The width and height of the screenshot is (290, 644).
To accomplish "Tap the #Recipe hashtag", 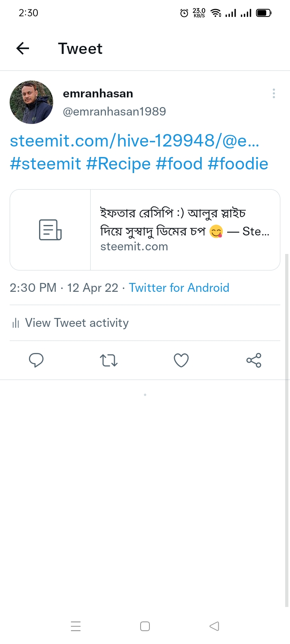I will pyautogui.click(x=118, y=164).
